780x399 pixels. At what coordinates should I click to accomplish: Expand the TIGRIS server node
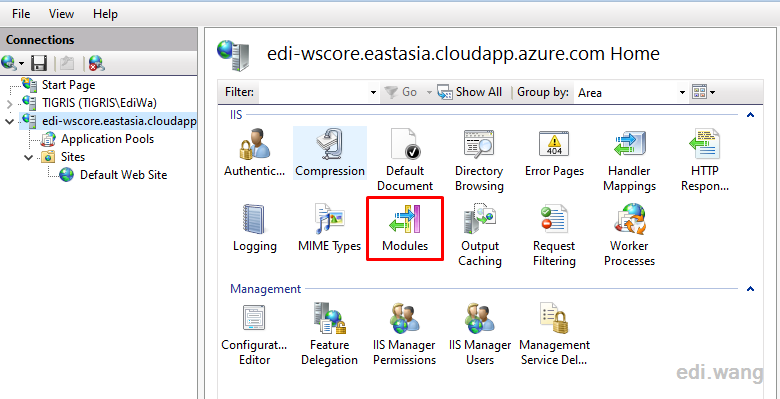point(9,104)
